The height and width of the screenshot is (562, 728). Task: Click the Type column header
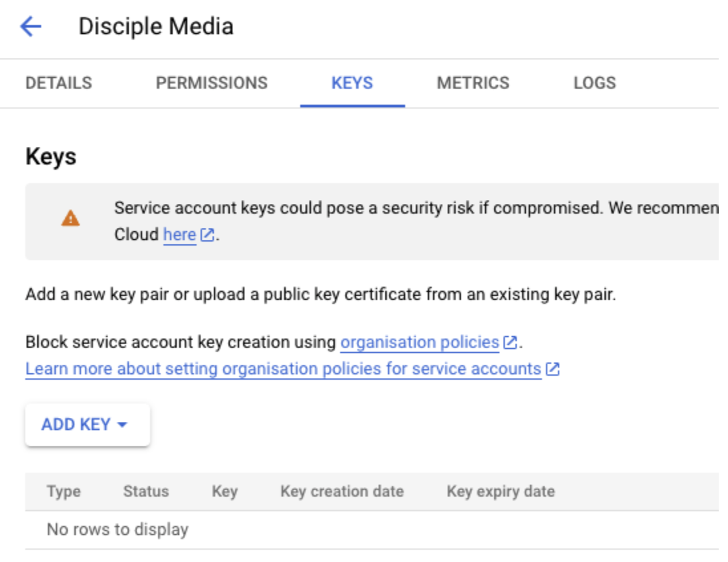pos(64,492)
